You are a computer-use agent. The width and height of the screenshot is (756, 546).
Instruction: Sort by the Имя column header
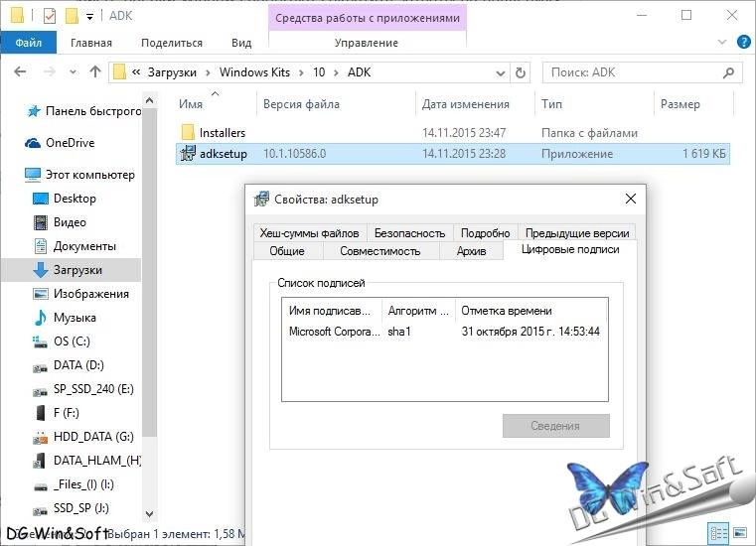191,104
